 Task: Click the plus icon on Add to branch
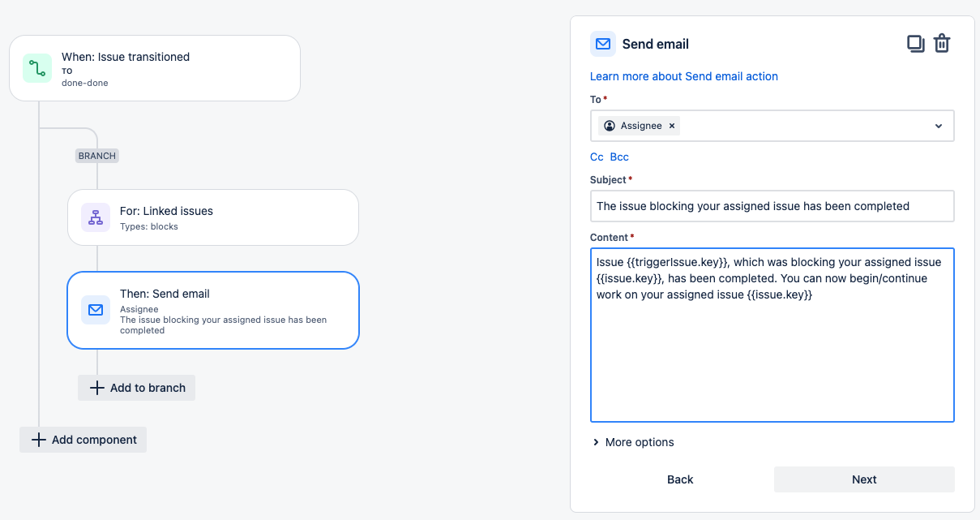(x=96, y=388)
